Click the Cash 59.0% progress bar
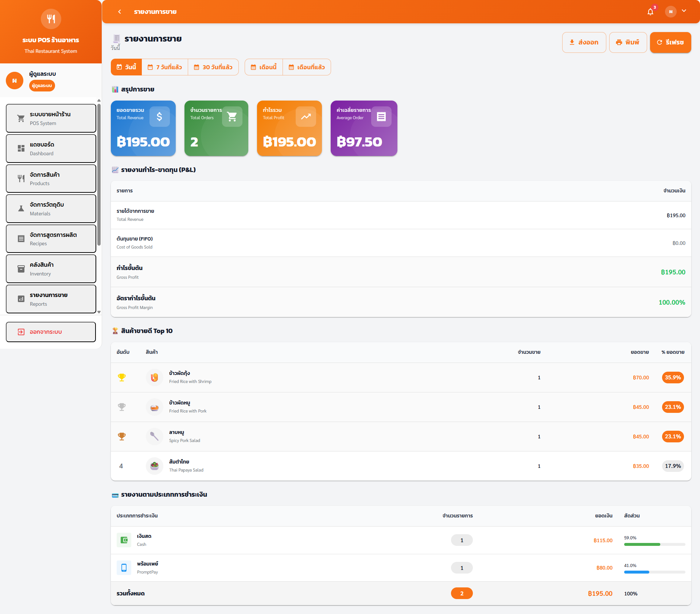This screenshot has height=614, width=700. (654, 544)
